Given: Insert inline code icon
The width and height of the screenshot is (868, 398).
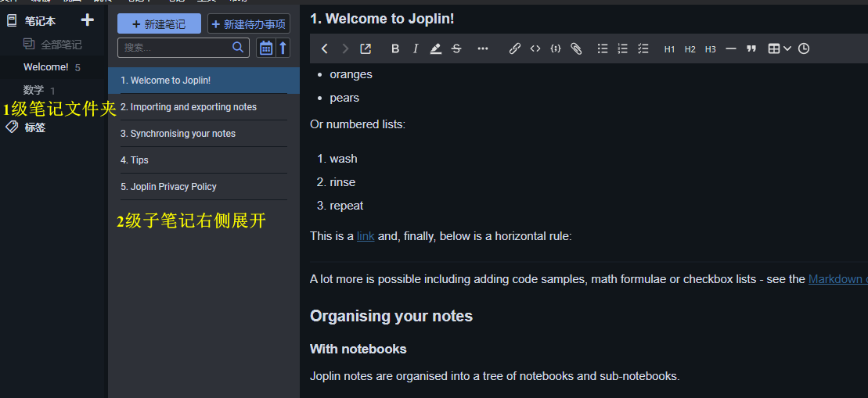Looking at the screenshot, I should [535, 48].
